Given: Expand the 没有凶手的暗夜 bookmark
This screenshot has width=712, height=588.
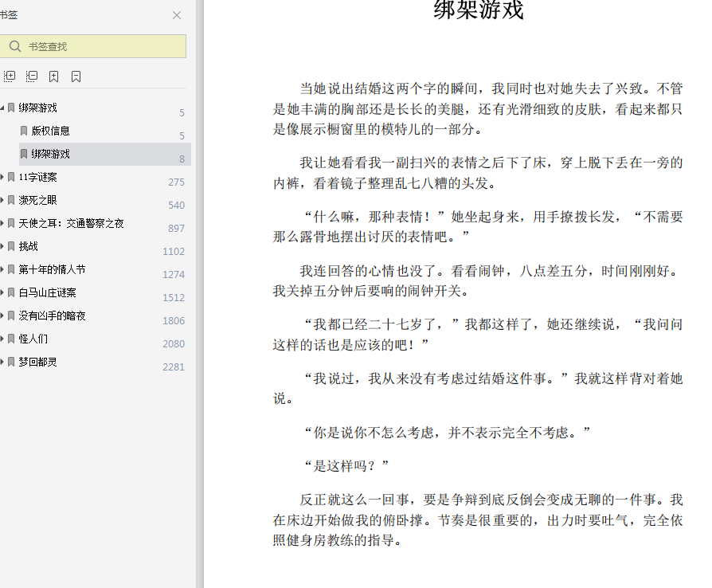Looking at the screenshot, I should tap(2, 316).
